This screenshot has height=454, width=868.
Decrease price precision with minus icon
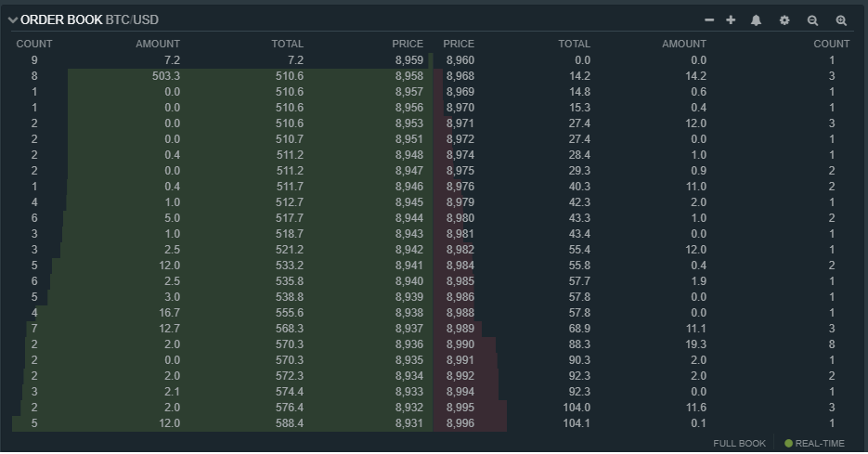point(709,19)
